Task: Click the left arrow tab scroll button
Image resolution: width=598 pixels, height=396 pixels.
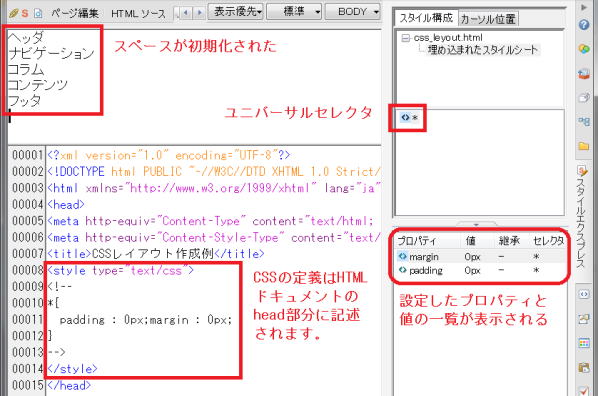Action: (186, 13)
